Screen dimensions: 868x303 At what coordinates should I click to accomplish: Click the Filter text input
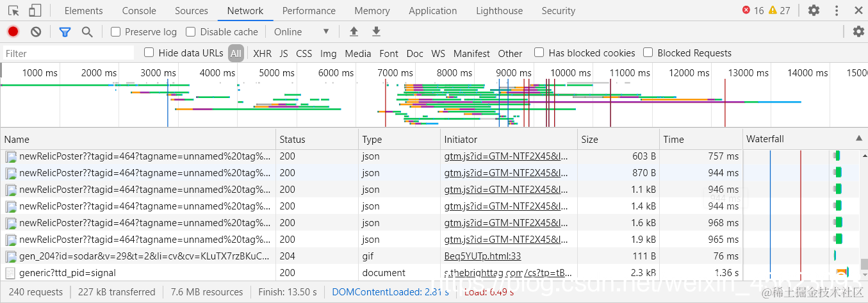click(x=69, y=53)
